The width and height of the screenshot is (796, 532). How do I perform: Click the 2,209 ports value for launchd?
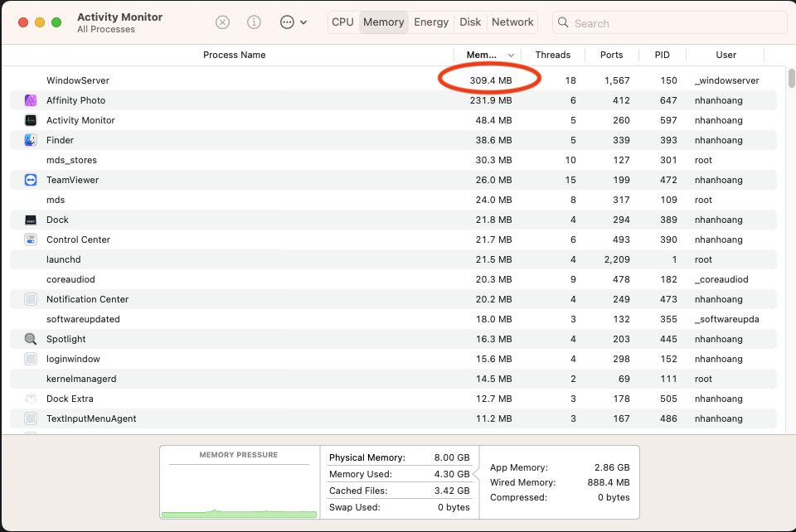tap(617, 259)
